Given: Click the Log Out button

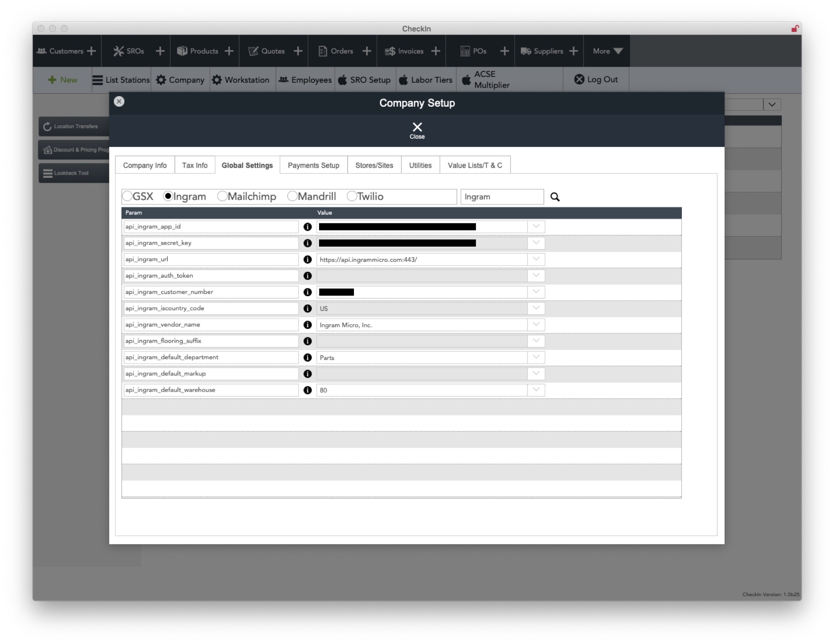Looking at the screenshot, I should click(x=596, y=79).
